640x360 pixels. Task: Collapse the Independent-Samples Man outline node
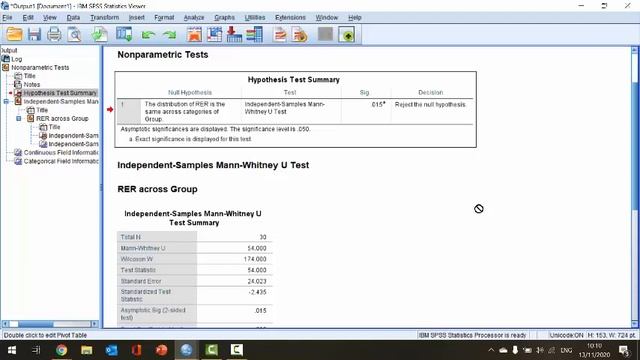[x=6, y=101]
